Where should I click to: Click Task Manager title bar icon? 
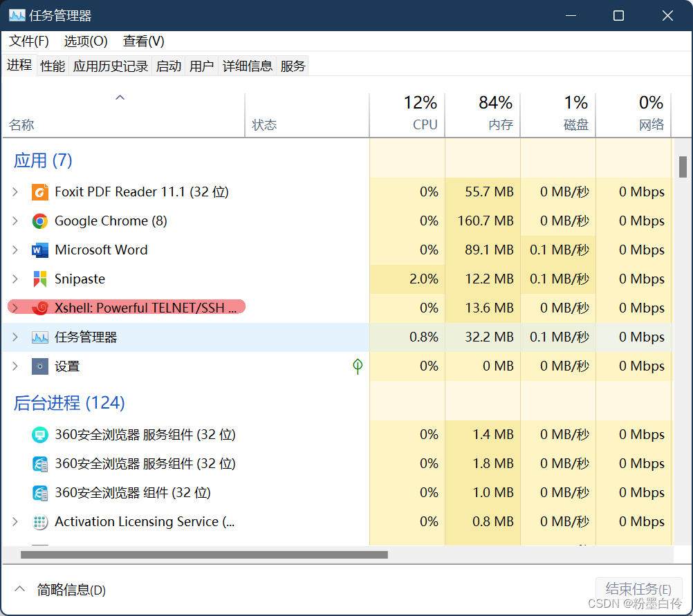coord(17,16)
